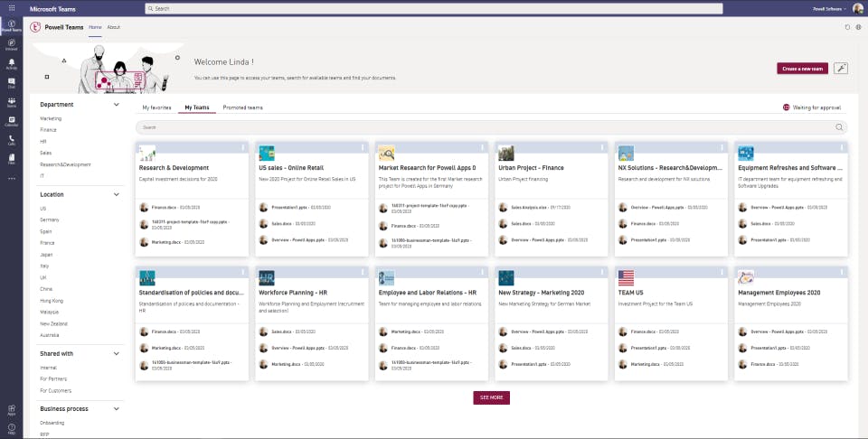Open NX Solutions - Research&Development title
The width and height of the screenshot is (868, 439).
point(670,167)
